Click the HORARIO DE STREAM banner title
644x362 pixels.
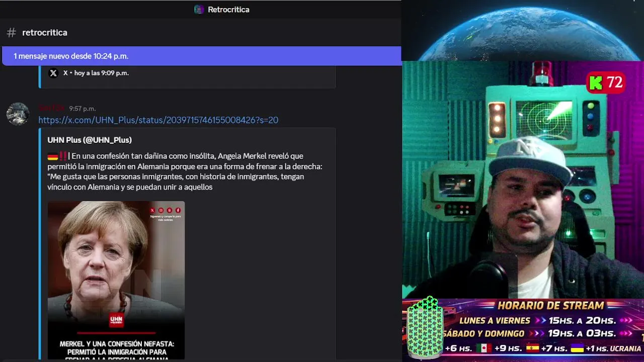click(x=550, y=305)
